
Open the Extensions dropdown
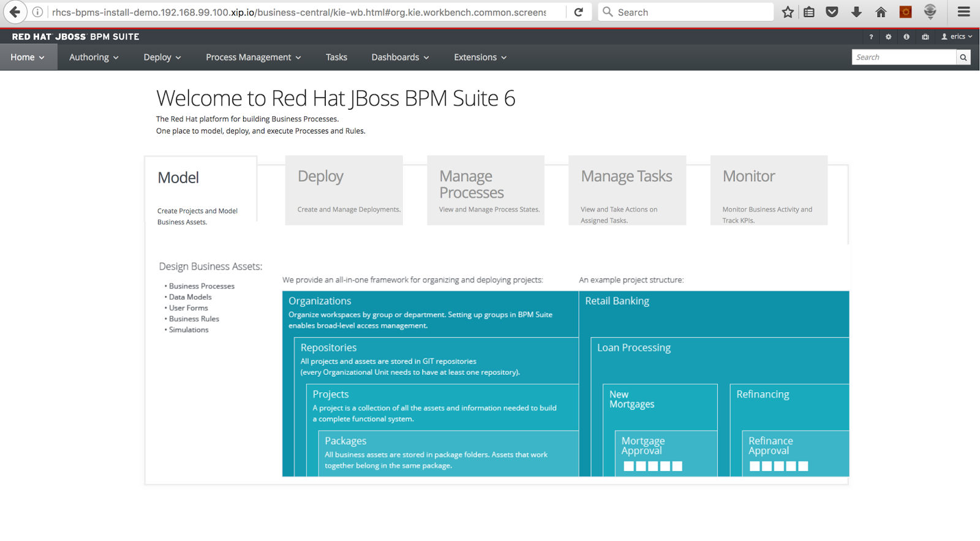480,57
